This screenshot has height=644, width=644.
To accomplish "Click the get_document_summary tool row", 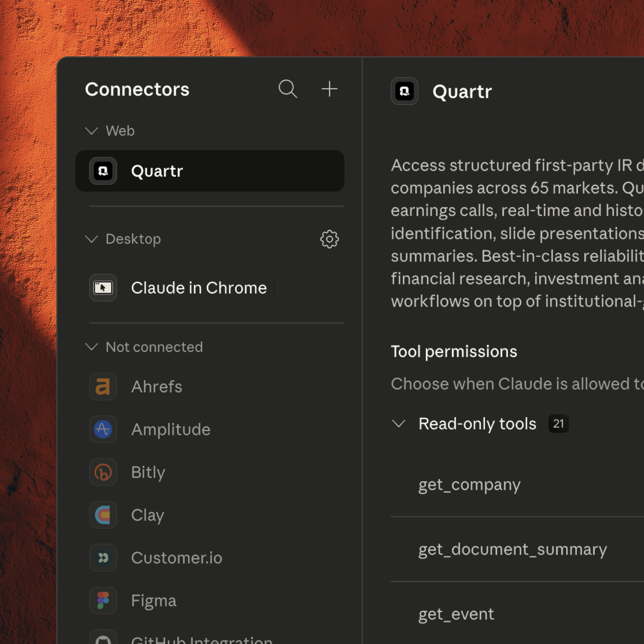I will coord(517,549).
